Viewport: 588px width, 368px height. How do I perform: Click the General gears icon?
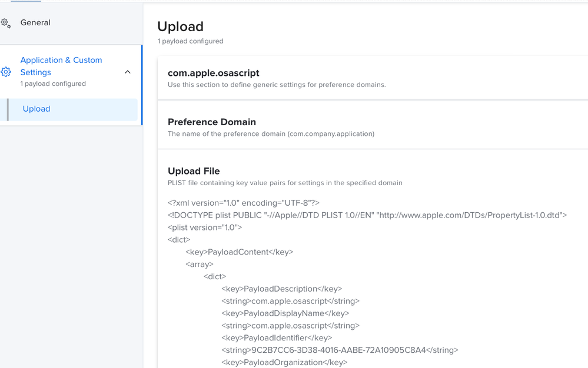(6, 23)
